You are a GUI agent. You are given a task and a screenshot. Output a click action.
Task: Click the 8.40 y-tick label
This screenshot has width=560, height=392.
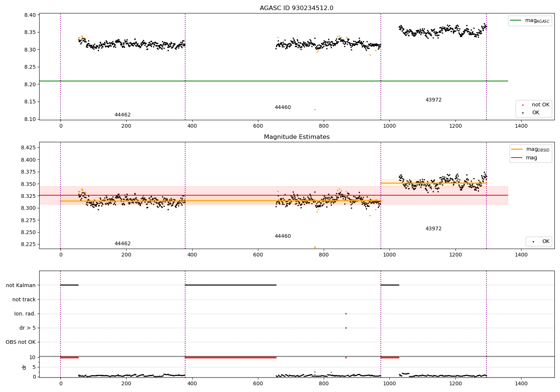[x=29, y=15]
